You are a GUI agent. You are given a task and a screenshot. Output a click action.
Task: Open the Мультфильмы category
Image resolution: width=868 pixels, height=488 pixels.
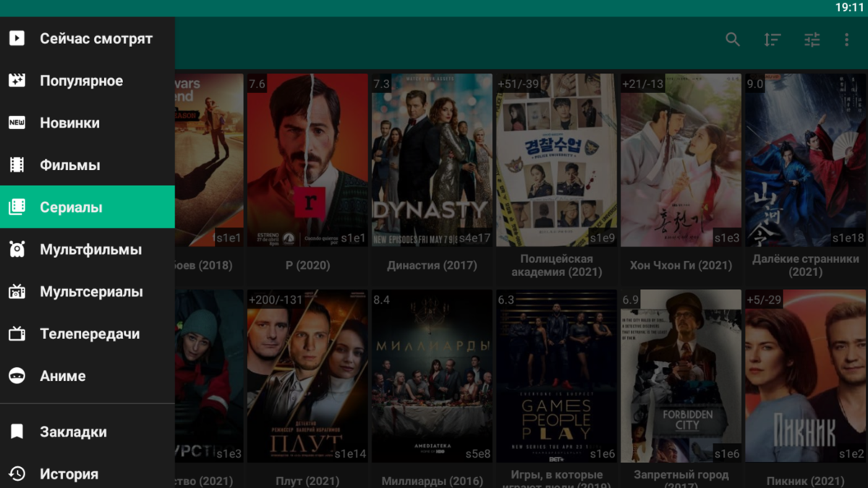[x=87, y=249]
